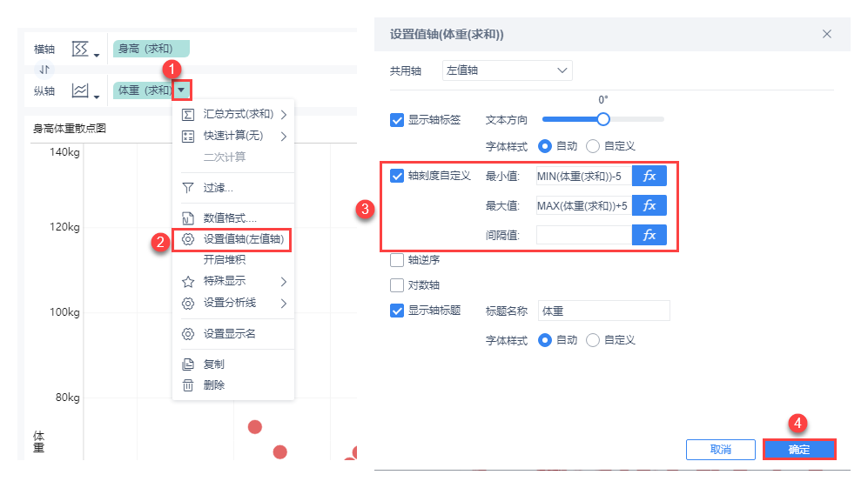Image resolution: width=868 pixels, height=488 pixels.
Task: Toggle the 显示轴标签 checkbox
Action: (397, 120)
